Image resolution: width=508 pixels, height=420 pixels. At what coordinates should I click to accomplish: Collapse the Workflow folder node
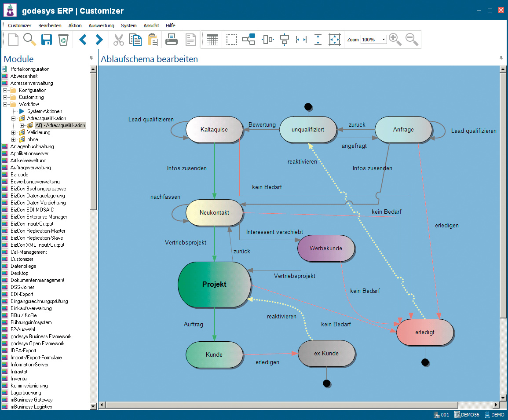point(5,104)
